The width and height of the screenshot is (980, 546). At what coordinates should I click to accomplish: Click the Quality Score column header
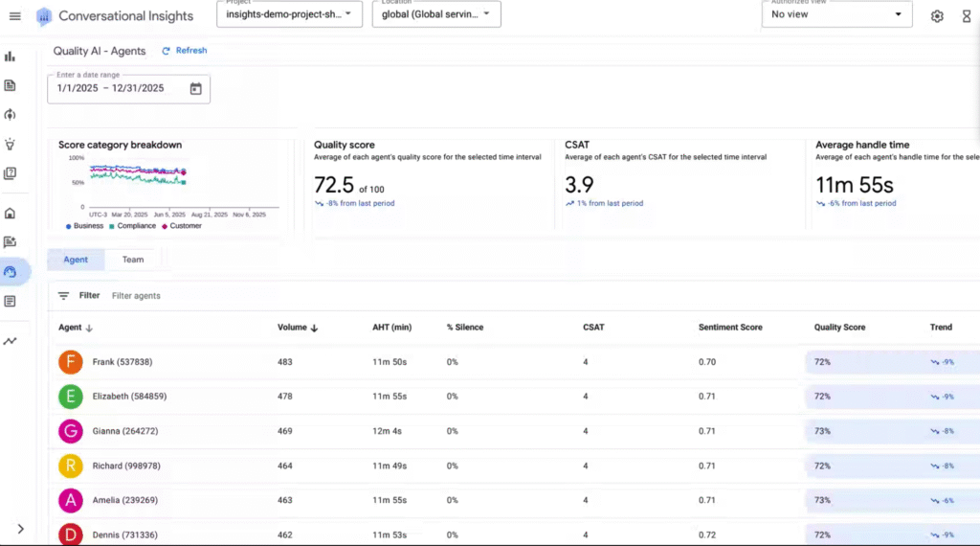point(839,328)
